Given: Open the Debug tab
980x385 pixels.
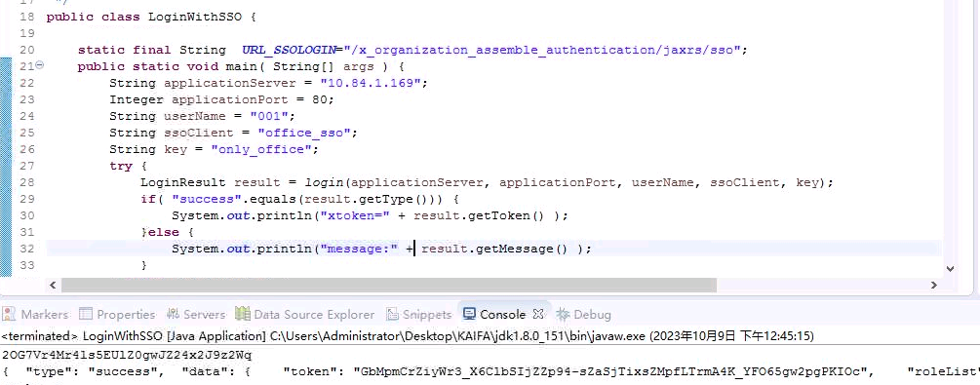Looking at the screenshot, I should (584, 315).
